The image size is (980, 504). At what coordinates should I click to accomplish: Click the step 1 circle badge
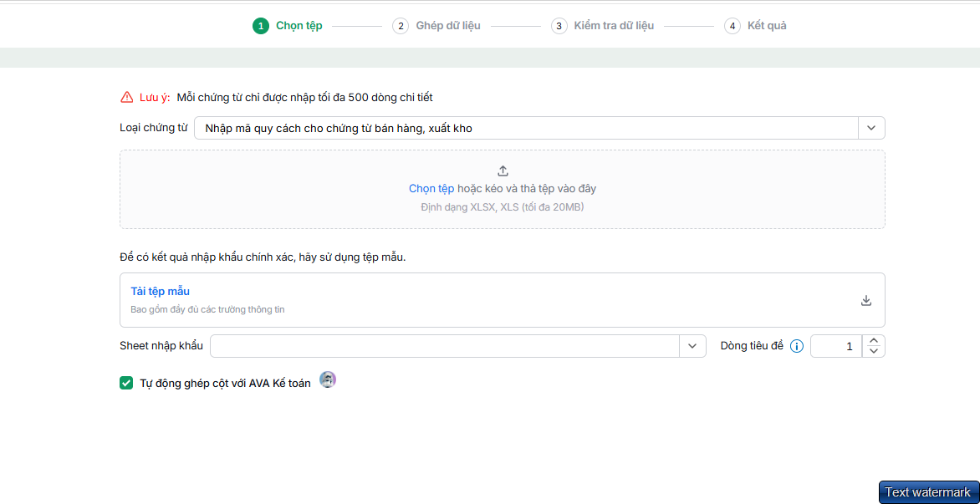[x=261, y=26]
